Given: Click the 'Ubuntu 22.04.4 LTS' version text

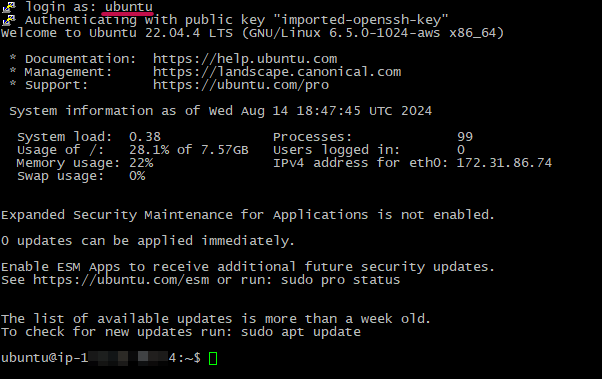Looking at the screenshot, I should pyautogui.click(x=161, y=33).
